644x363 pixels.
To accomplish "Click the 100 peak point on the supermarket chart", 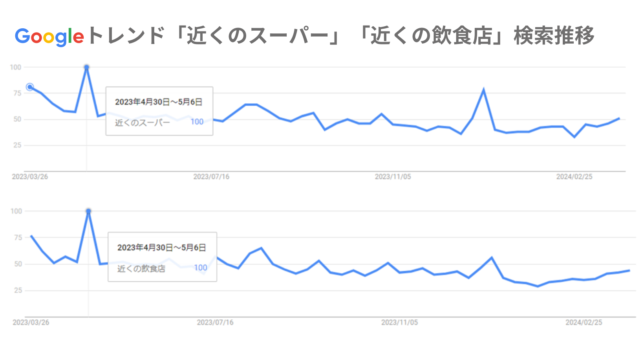I will tap(87, 68).
